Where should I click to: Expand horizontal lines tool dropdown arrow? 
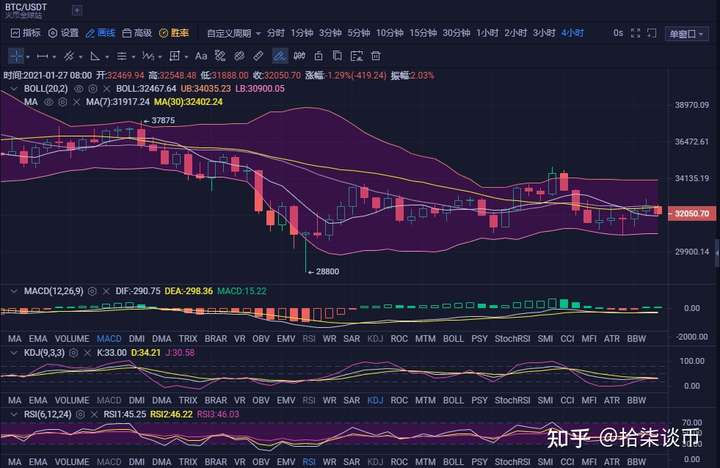[x=133, y=57]
